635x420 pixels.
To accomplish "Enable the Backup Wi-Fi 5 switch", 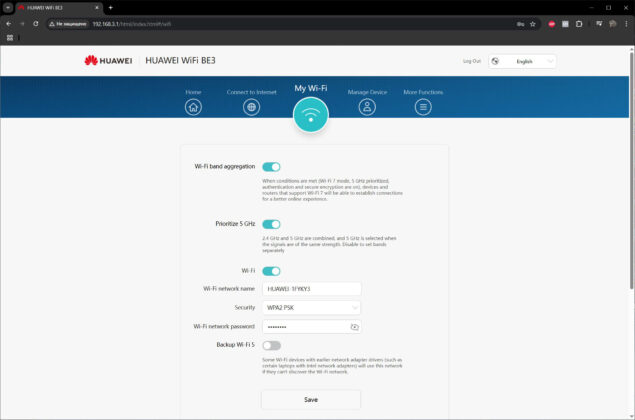I will (271, 345).
